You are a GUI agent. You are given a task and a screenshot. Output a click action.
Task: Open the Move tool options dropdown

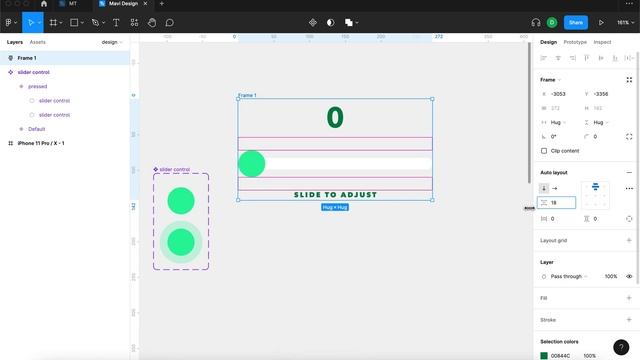pos(40,23)
